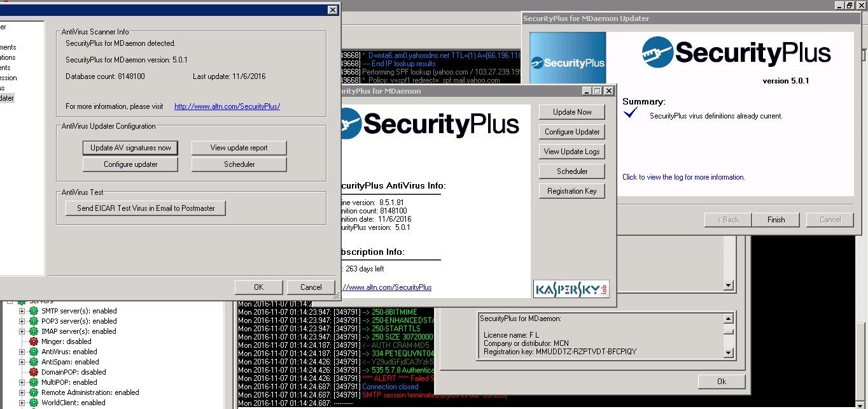Viewport: 868px width, 409px height.
Task: Expand POP3 server(s) tree node
Action: tap(22, 321)
